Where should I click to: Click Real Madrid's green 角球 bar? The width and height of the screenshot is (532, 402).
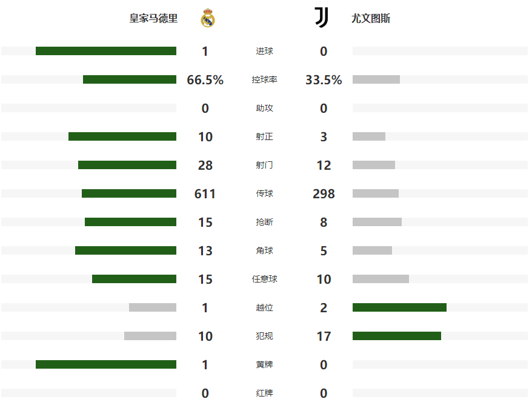pos(125,250)
